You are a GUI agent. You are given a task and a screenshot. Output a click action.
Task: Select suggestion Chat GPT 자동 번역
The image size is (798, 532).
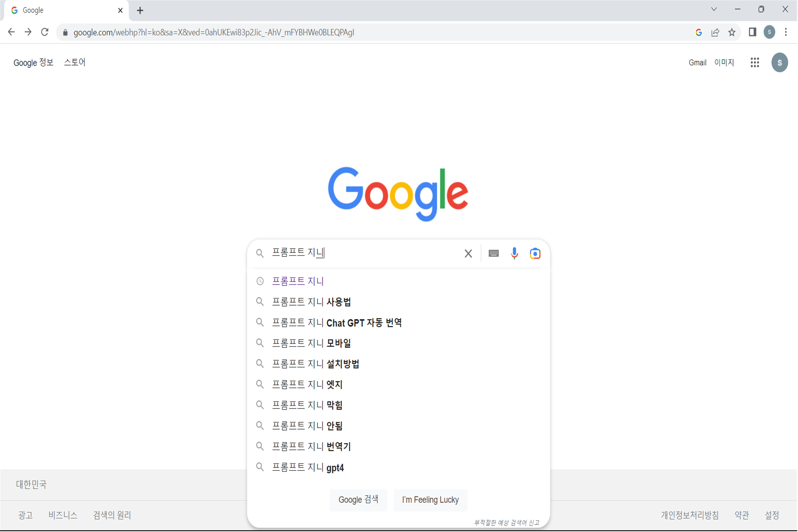pos(398,323)
